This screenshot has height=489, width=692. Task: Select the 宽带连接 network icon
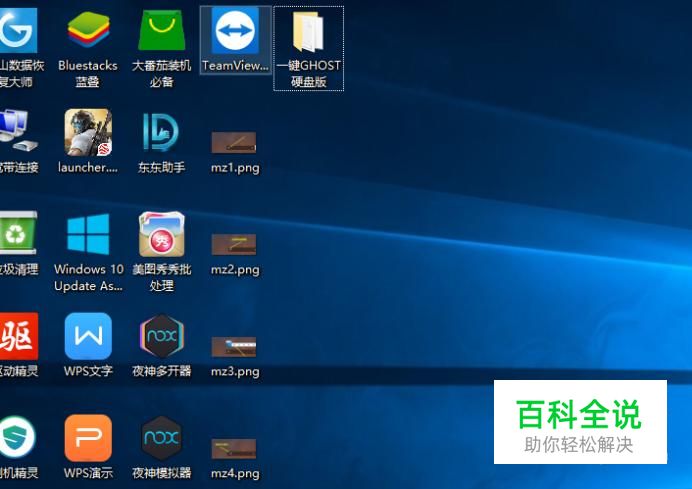pos(18,131)
